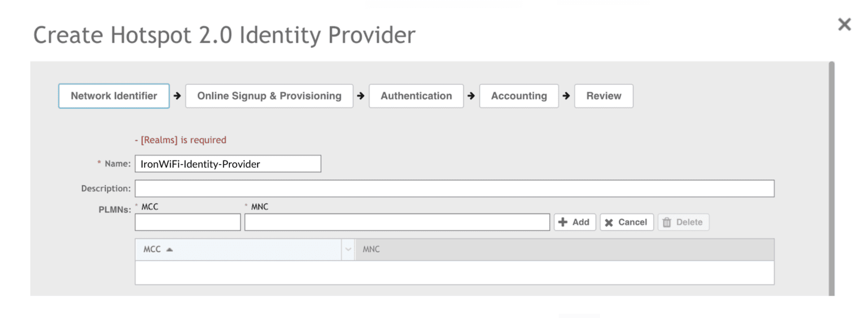Open the MCC column dropdown menu
The image size is (868, 318).
click(348, 249)
